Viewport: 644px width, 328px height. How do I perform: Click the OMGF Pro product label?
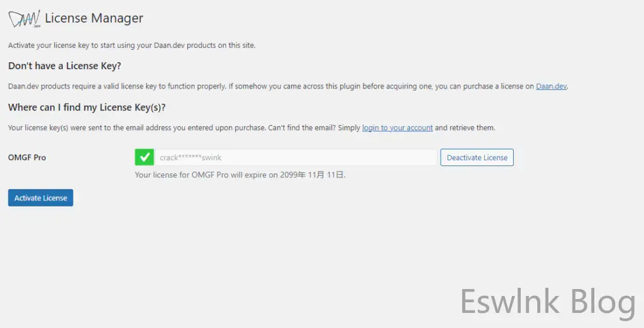(27, 158)
